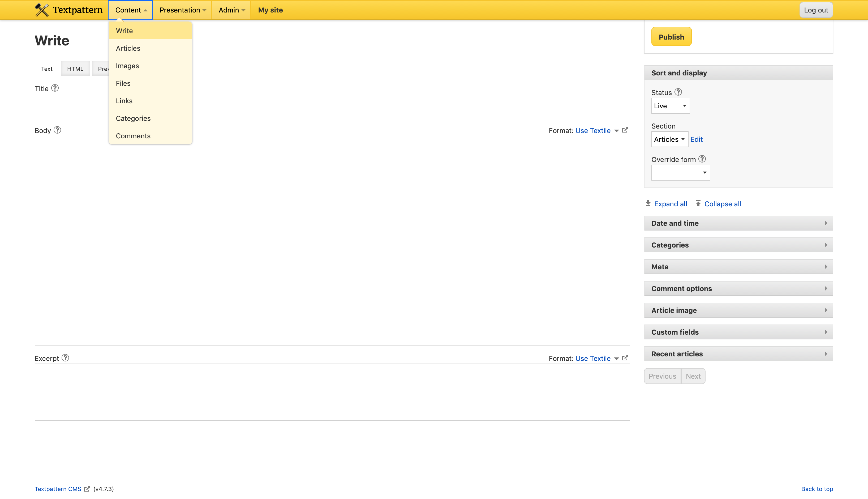
Task: Switch to the HTML tab
Action: pos(75,69)
